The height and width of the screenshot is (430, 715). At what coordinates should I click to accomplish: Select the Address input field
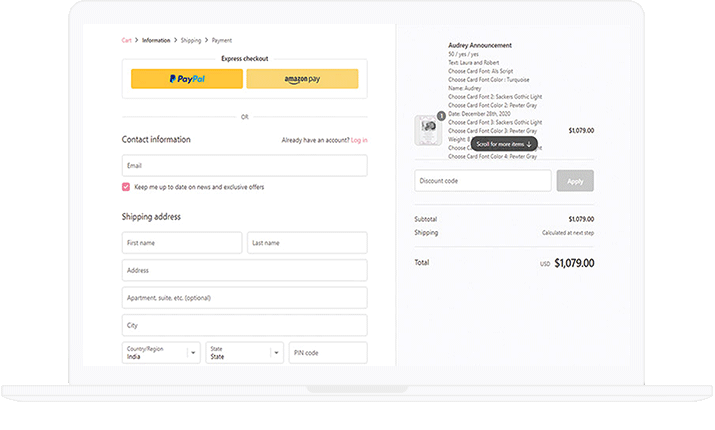[x=244, y=270]
